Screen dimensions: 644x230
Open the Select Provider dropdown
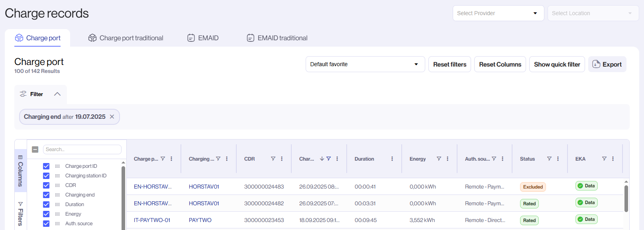[x=498, y=13]
